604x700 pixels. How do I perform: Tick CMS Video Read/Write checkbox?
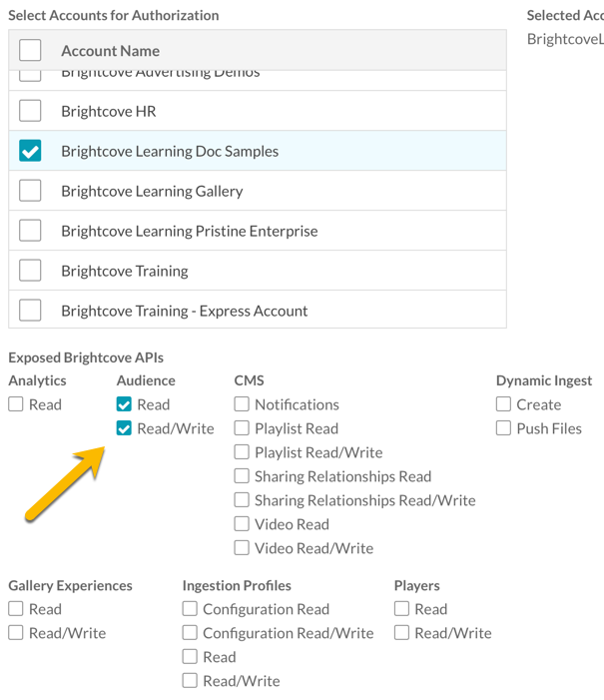(242, 548)
